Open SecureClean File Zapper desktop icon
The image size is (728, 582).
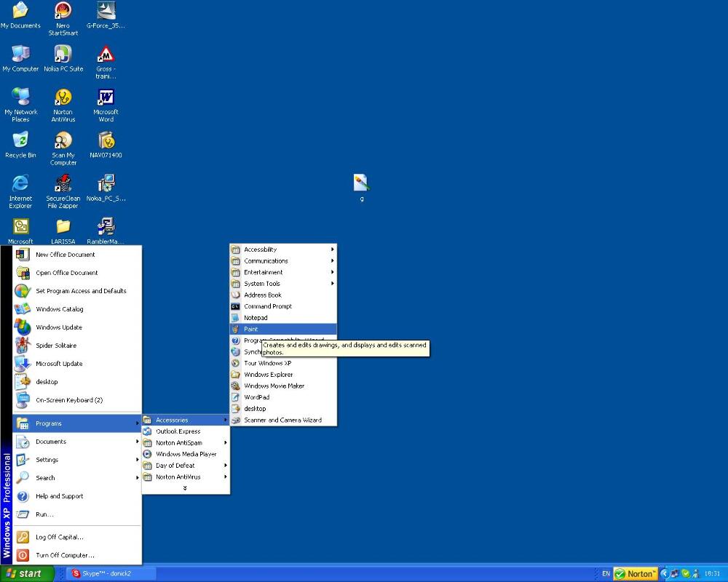click(x=63, y=191)
